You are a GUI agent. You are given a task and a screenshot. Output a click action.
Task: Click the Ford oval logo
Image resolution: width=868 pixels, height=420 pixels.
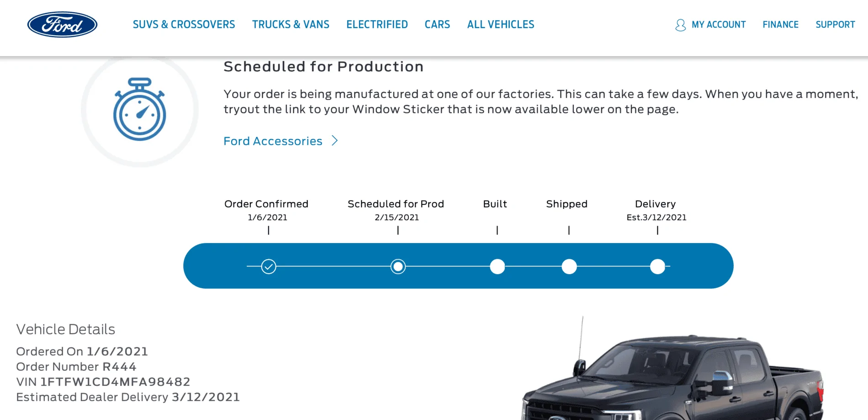click(x=62, y=24)
